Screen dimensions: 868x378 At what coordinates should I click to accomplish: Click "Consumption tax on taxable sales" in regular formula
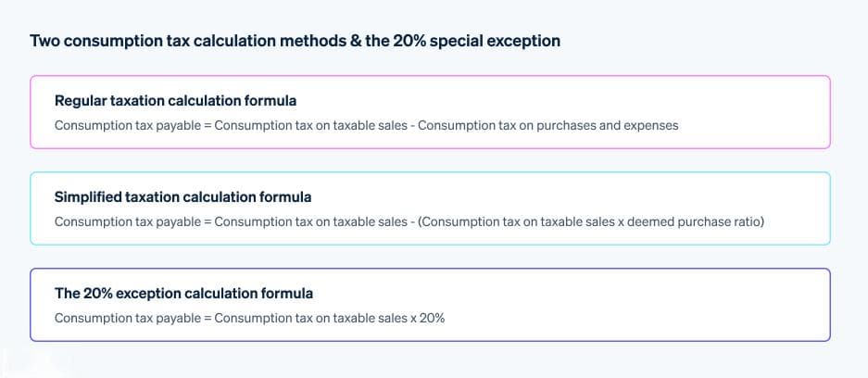coord(311,126)
